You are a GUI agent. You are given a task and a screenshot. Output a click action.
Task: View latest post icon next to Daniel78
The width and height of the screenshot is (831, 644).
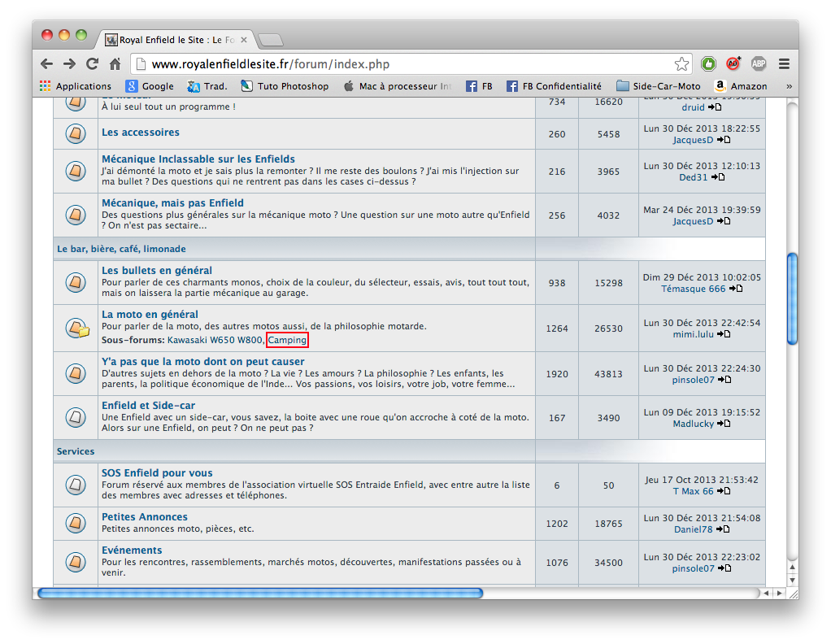point(723,529)
